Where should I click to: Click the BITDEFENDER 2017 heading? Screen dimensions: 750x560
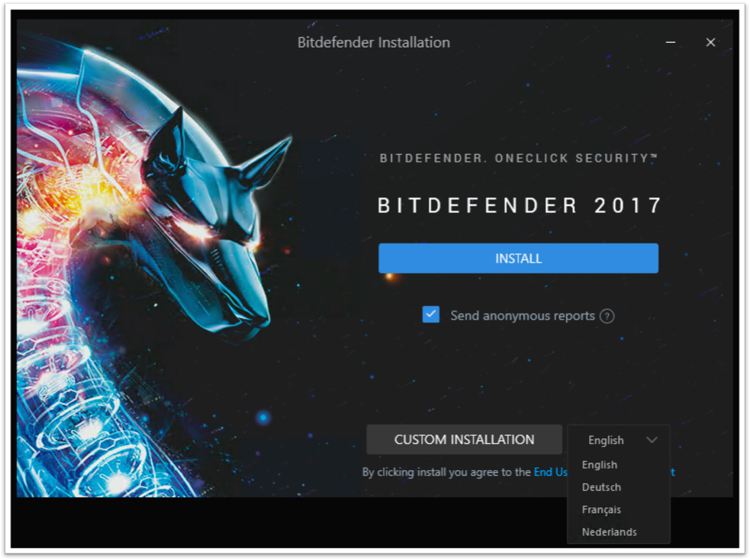pos(519,205)
